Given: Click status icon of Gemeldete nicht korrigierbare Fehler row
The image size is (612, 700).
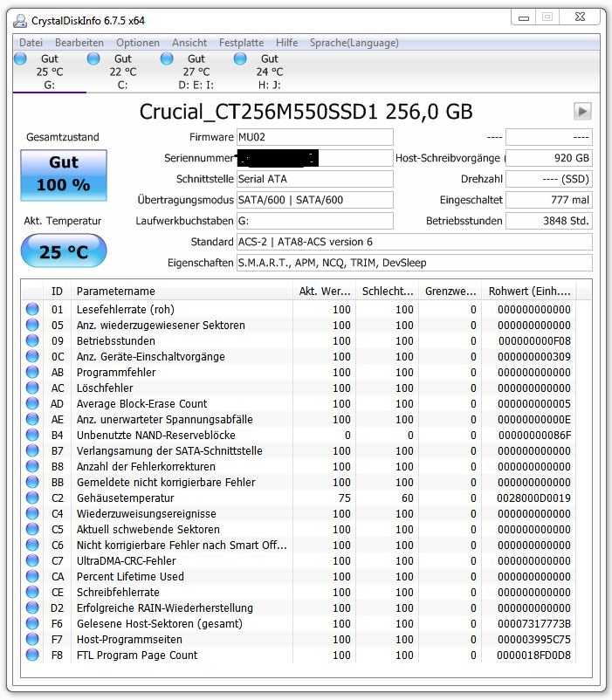Looking at the screenshot, I should [x=32, y=482].
